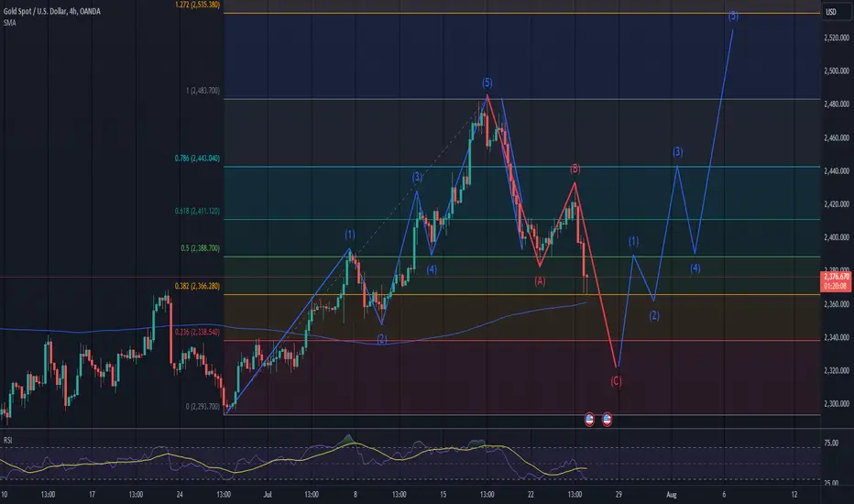Click the 2,440.000 price axis label
Screen dimensions: 854x504
[837, 171]
